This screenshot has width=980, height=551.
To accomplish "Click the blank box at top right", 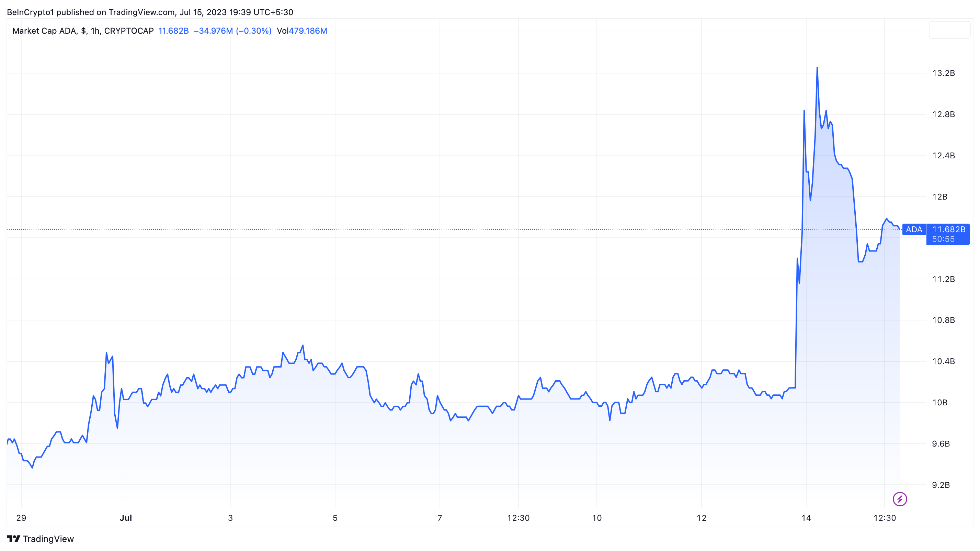I will pos(949,30).
